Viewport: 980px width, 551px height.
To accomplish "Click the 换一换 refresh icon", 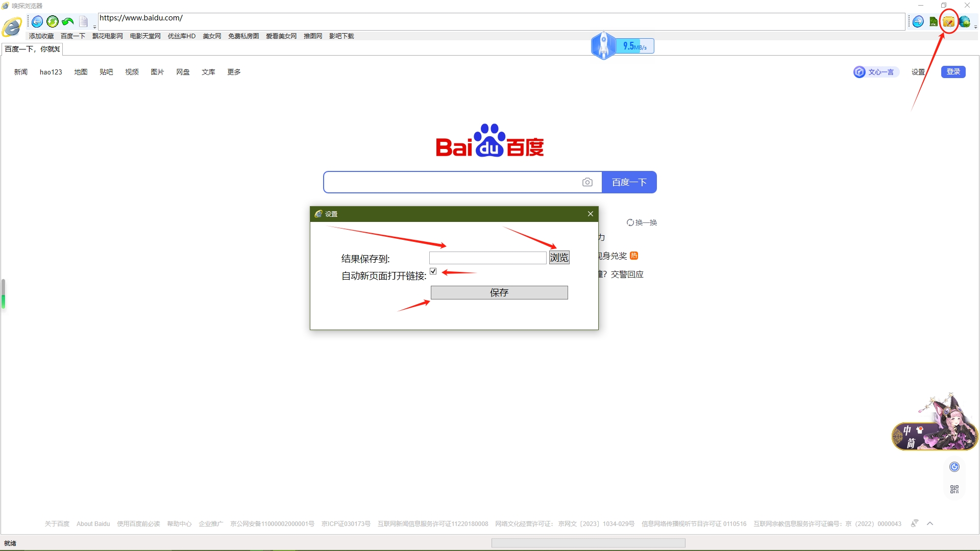I will coord(630,222).
